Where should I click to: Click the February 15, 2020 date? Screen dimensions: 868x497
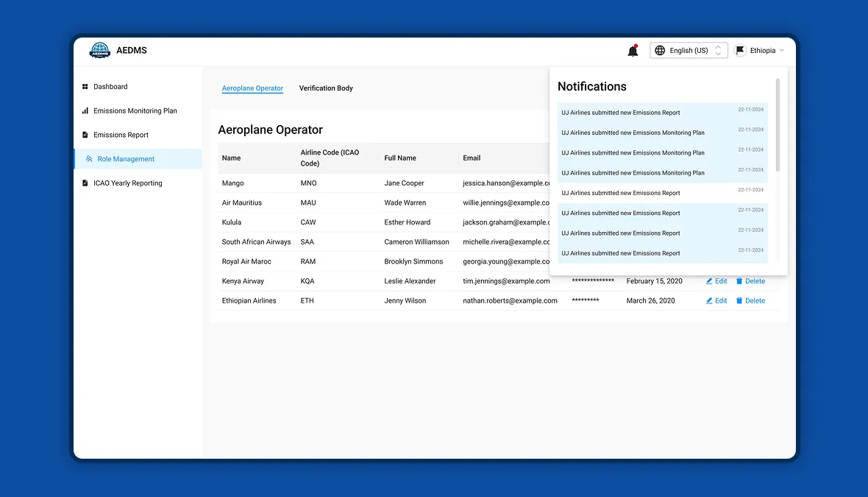[655, 281]
